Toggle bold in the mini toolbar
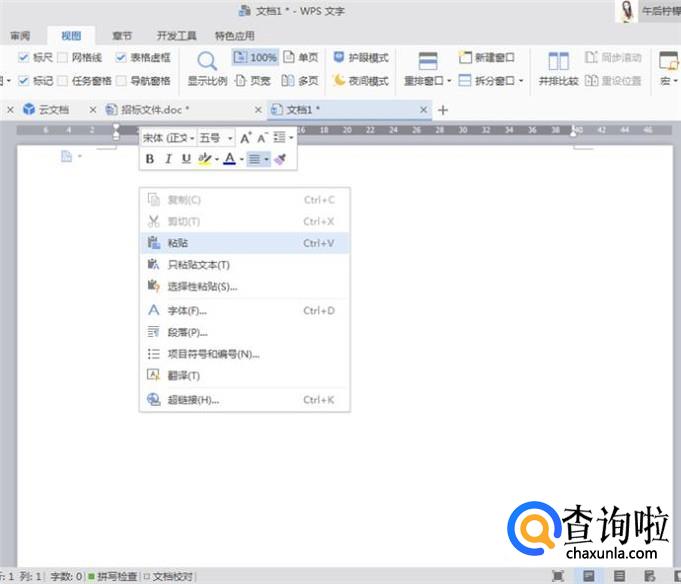The image size is (681, 584). (x=150, y=159)
